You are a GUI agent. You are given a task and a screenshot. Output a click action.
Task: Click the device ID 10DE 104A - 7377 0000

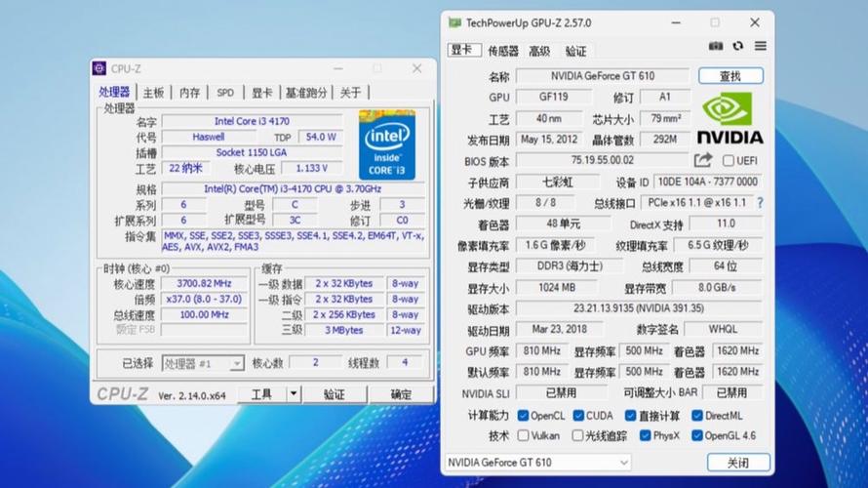[708, 182]
